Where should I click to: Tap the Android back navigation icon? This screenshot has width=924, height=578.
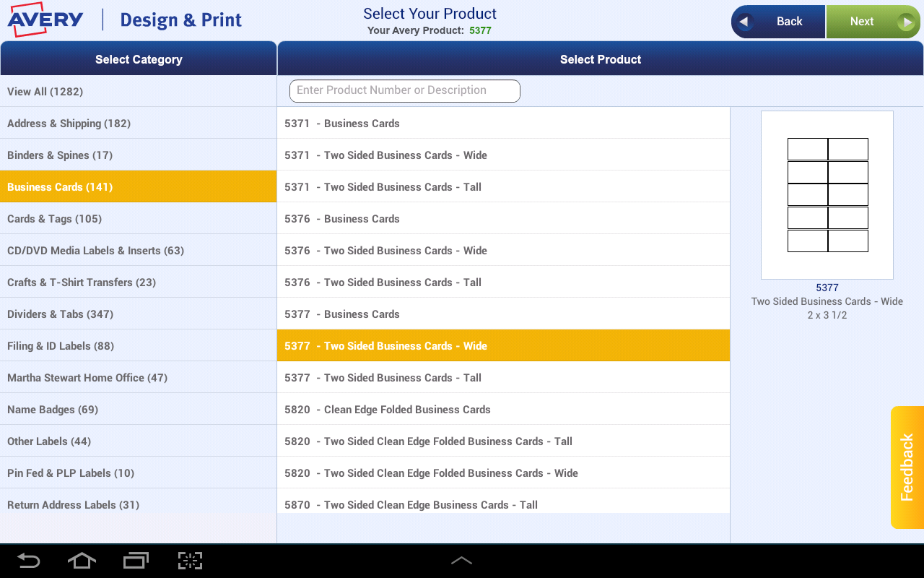[28, 561]
